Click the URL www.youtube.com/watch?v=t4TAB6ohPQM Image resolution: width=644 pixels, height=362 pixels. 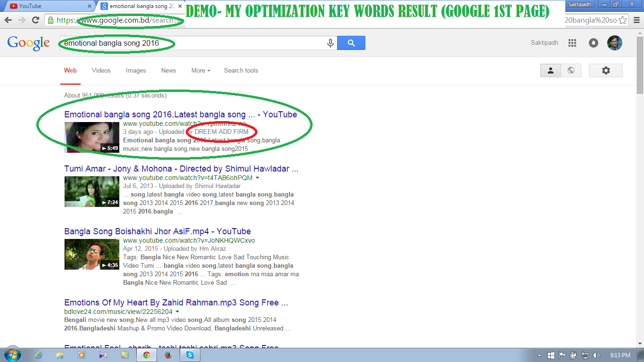188,178
